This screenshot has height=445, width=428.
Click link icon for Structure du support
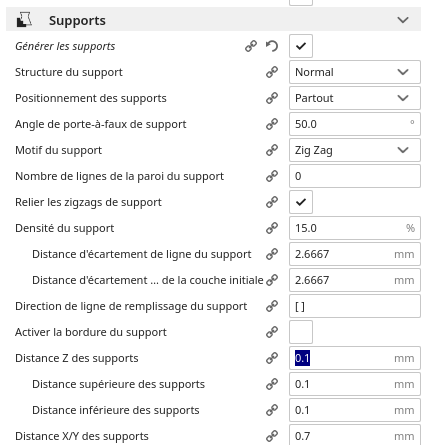point(272,72)
